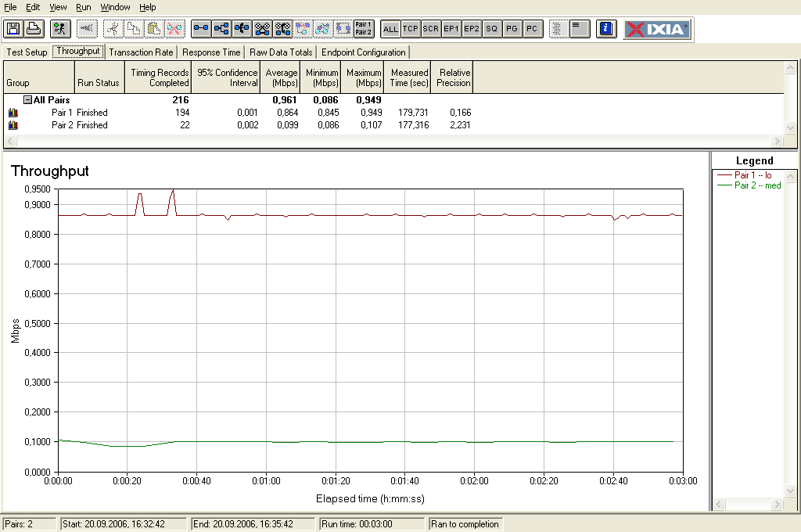
Task: Click the Cut (scissors) toolbar icon
Action: 113,29
